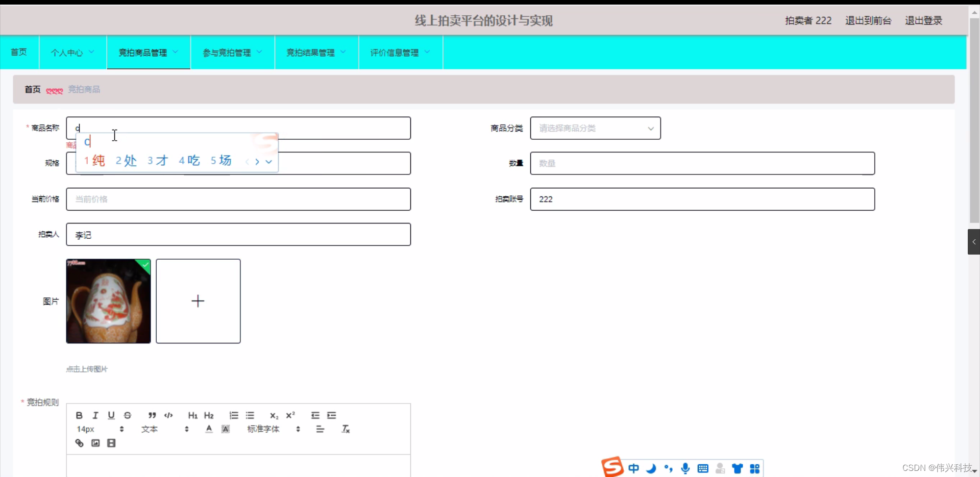Select the italic formatting icon
The width and height of the screenshot is (980, 477).
pyautogui.click(x=95, y=415)
